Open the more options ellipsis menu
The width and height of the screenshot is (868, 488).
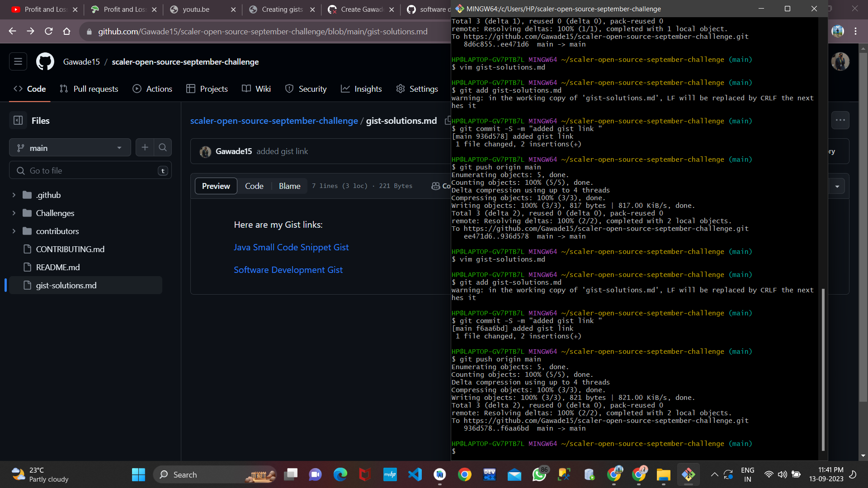[840, 120]
